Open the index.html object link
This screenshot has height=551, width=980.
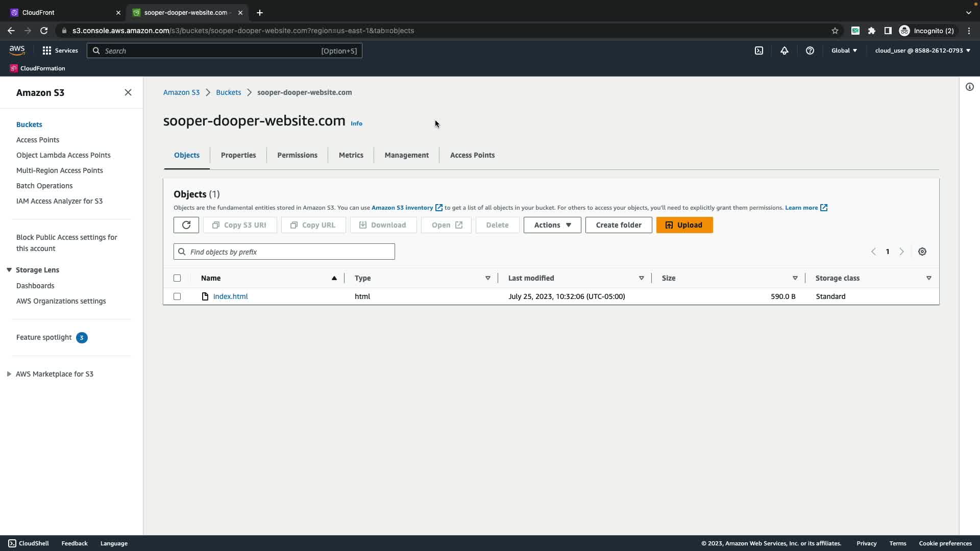(230, 296)
